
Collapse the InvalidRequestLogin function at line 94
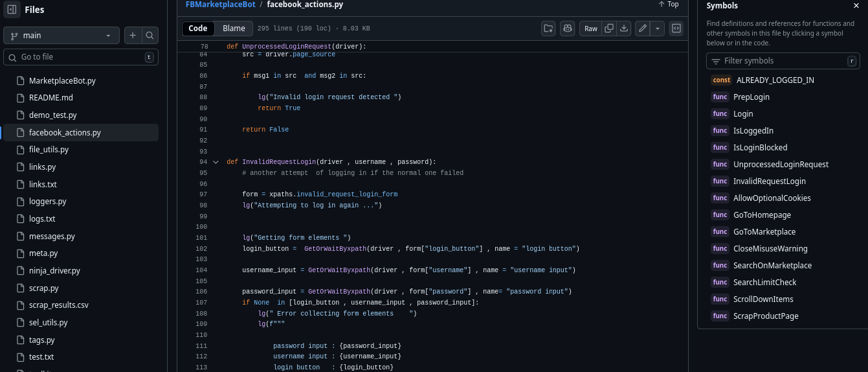(x=216, y=162)
